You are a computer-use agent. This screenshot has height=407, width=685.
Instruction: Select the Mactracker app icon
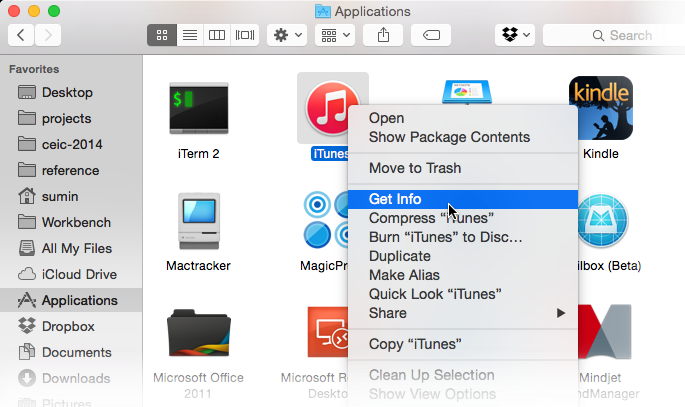tap(199, 221)
